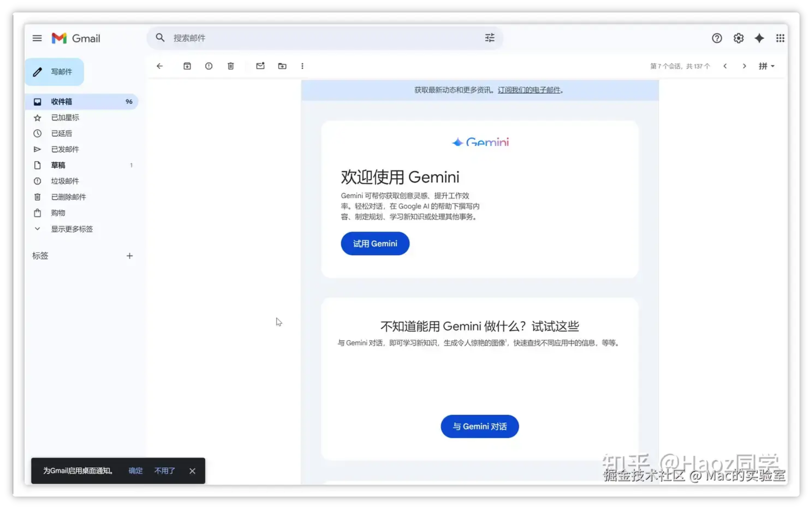
Task: Open the input method 拼 dropdown
Action: tap(766, 66)
